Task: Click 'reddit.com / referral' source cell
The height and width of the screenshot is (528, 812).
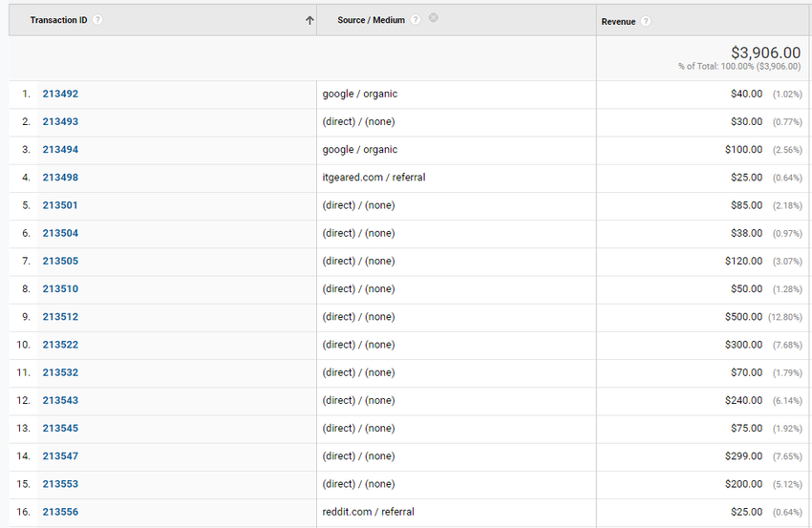Action: pos(368,512)
